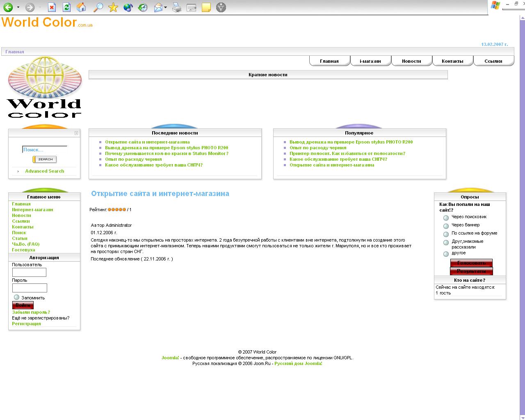Select poll option "Через баннер"
The width and height of the screenshot is (525, 420).
pyautogui.click(x=446, y=226)
